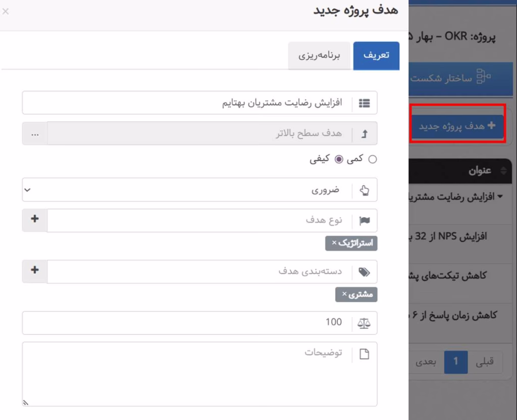The image size is (517, 420).
Task: Click the highlighted هدف پروژه جدید button
Action: [x=457, y=127]
